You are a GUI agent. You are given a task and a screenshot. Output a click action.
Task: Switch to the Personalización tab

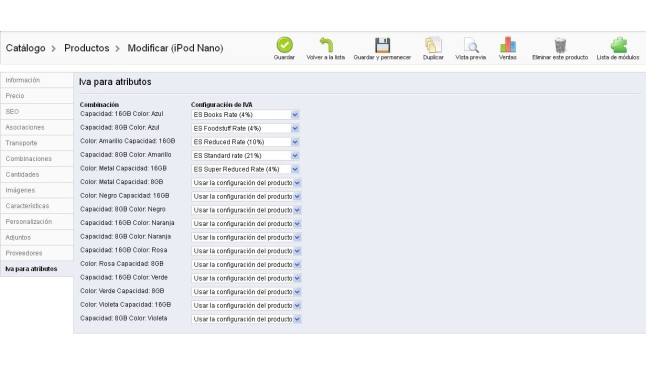coord(37,222)
